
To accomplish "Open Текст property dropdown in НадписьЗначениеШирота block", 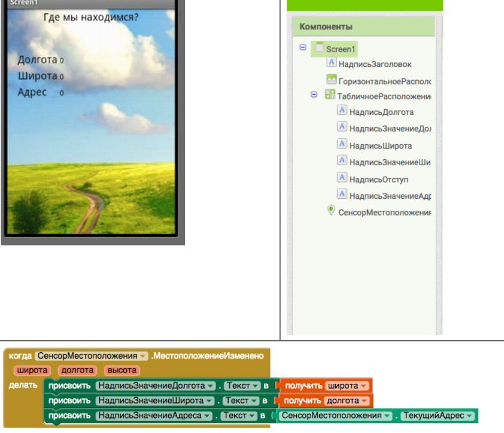I will point(241,401).
